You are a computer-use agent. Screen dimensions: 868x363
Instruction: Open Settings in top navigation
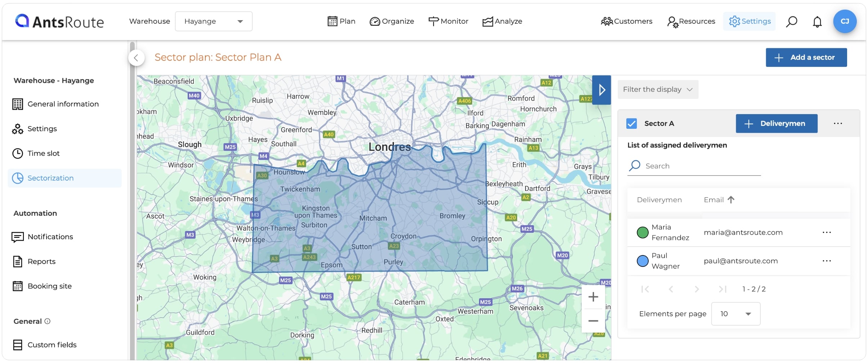[x=750, y=21]
